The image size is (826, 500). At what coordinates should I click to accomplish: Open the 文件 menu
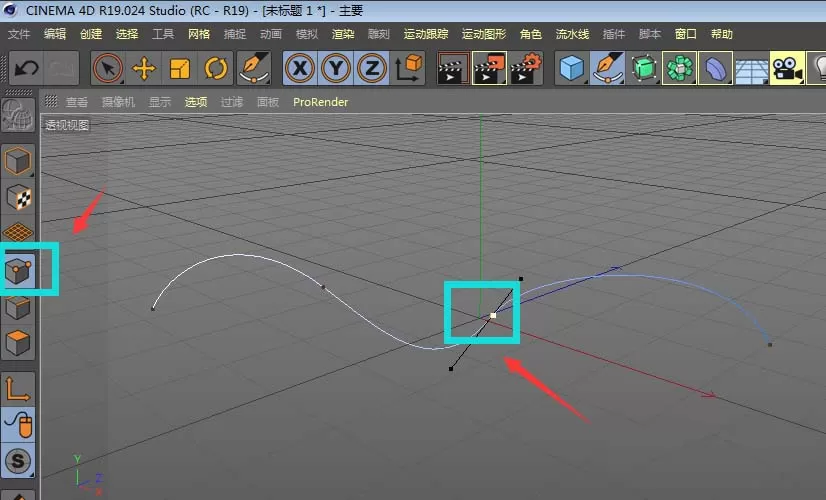coord(19,34)
